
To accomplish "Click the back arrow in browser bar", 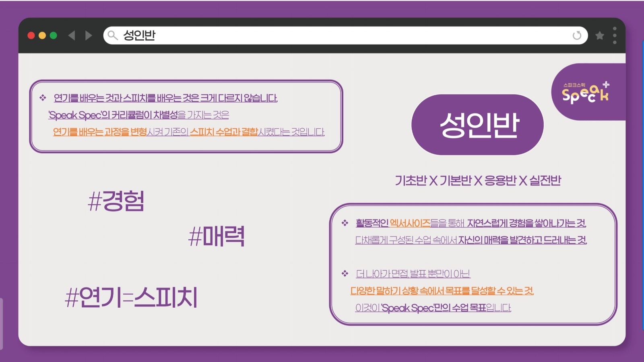I will click(72, 35).
